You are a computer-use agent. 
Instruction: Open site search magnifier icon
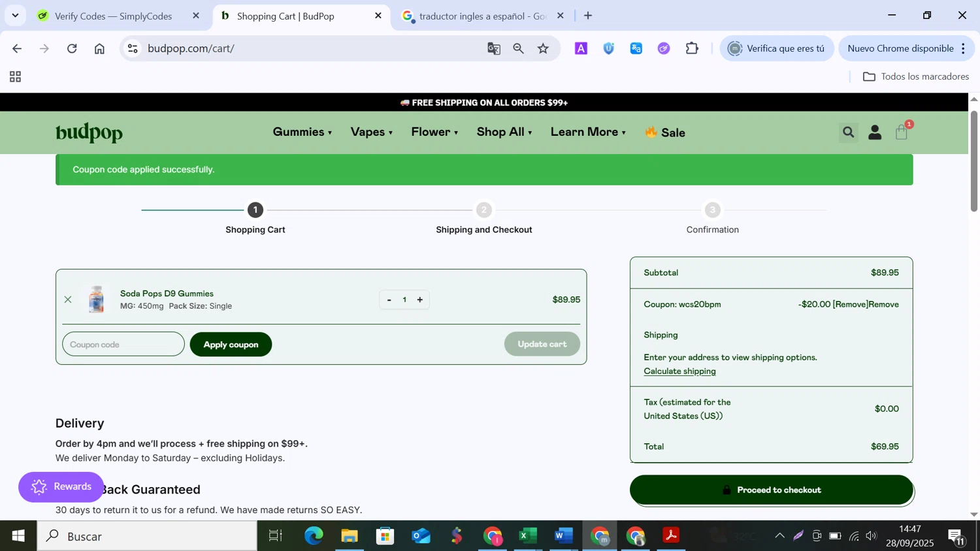[x=848, y=133]
